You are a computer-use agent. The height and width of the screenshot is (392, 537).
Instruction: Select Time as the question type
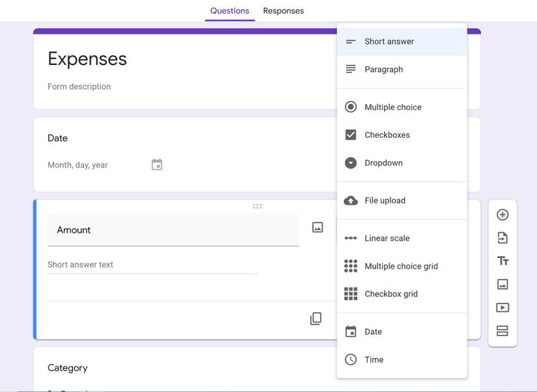pos(374,359)
